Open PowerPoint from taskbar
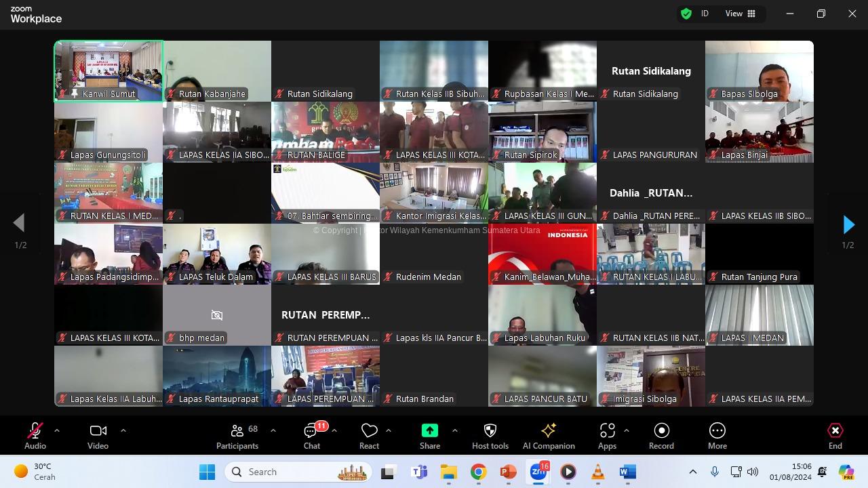This screenshot has width=868, height=488. [508, 472]
